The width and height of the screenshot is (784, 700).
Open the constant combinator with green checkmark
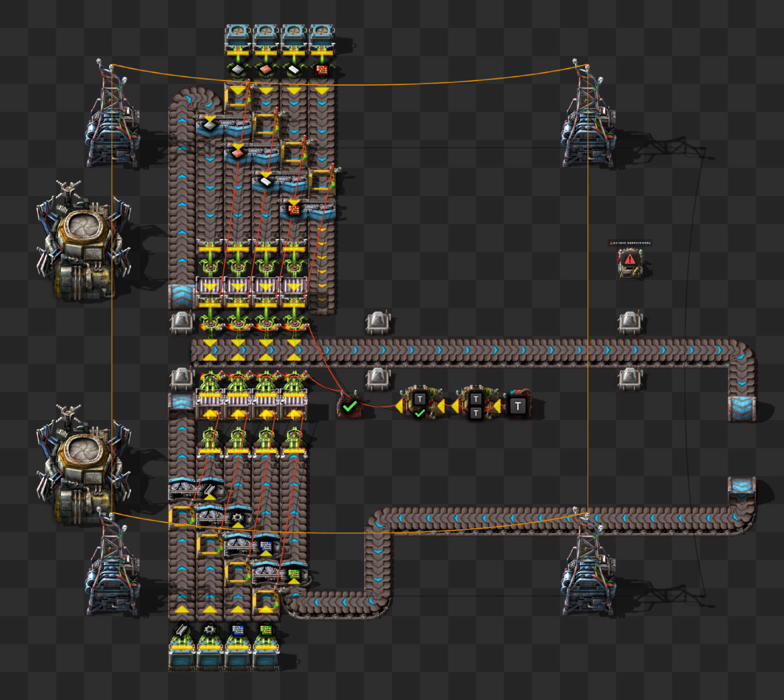click(x=349, y=406)
